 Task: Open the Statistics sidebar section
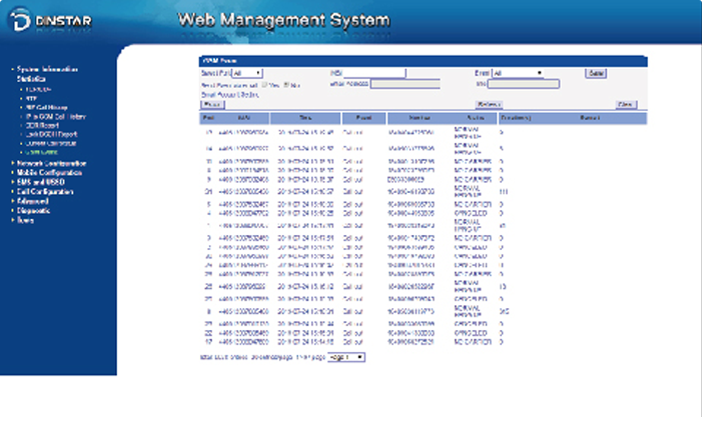[x=31, y=79]
